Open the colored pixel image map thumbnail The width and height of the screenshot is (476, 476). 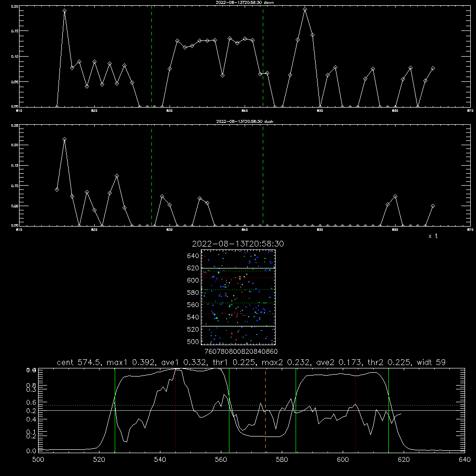[238, 297]
